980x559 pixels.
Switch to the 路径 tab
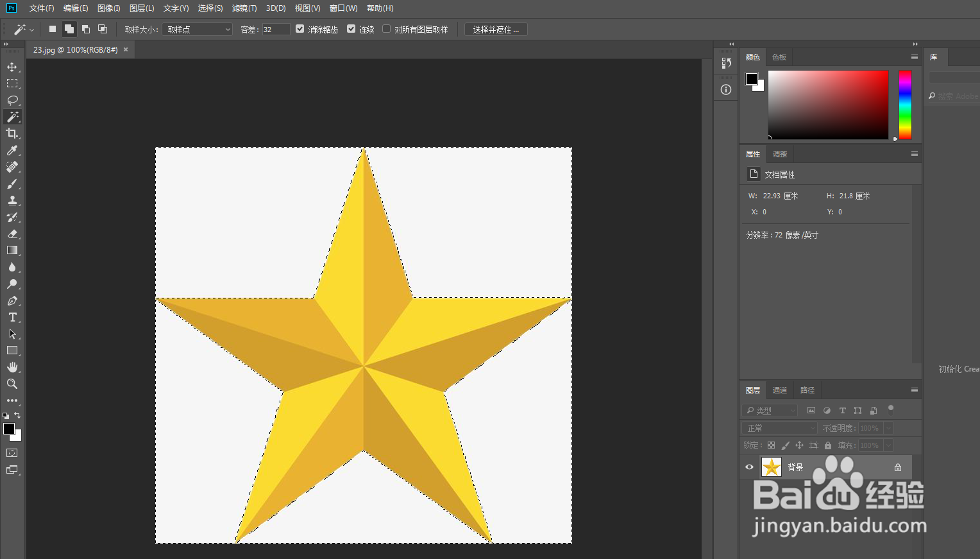tap(807, 390)
